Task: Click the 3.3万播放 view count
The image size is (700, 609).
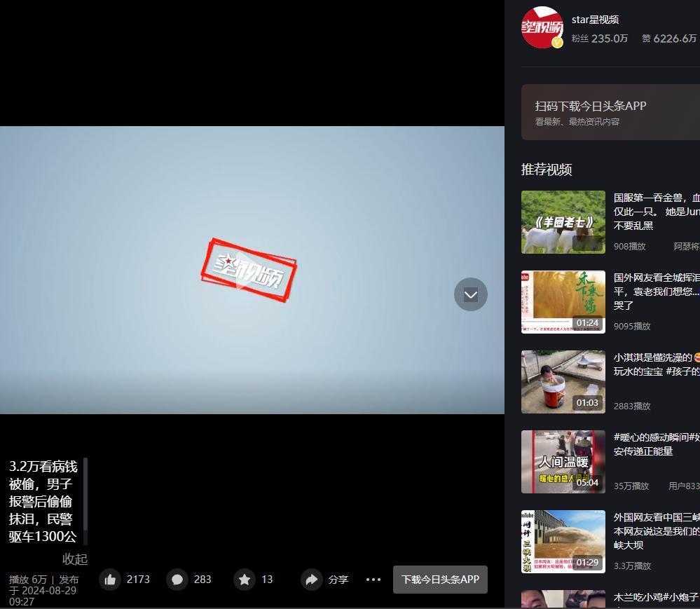Action: [x=632, y=566]
